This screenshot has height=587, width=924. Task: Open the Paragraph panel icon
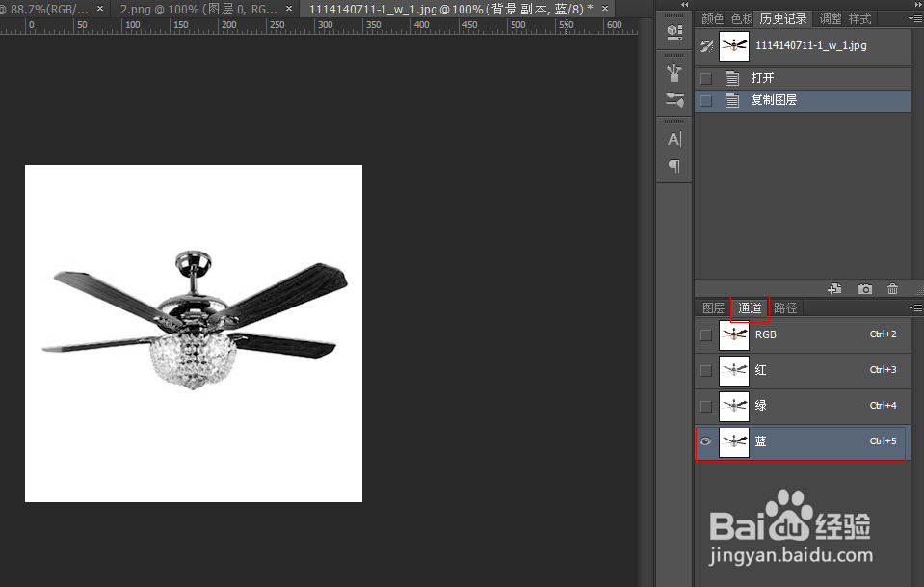pyautogui.click(x=674, y=167)
